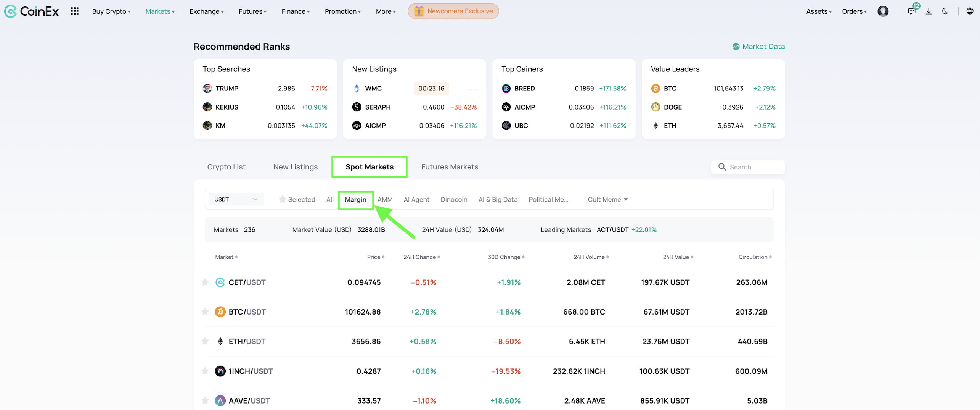
Task: Expand the Finance menu
Action: [296, 11]
